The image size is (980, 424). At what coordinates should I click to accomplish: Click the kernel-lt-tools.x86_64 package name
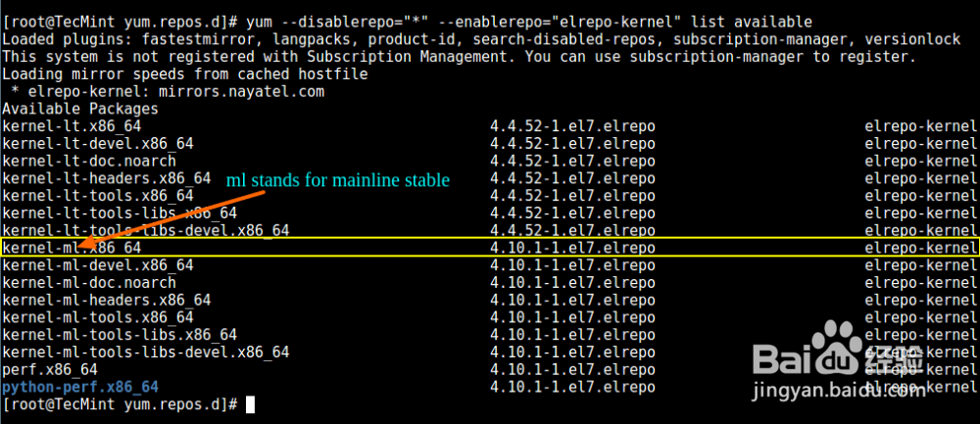[98, 196]
